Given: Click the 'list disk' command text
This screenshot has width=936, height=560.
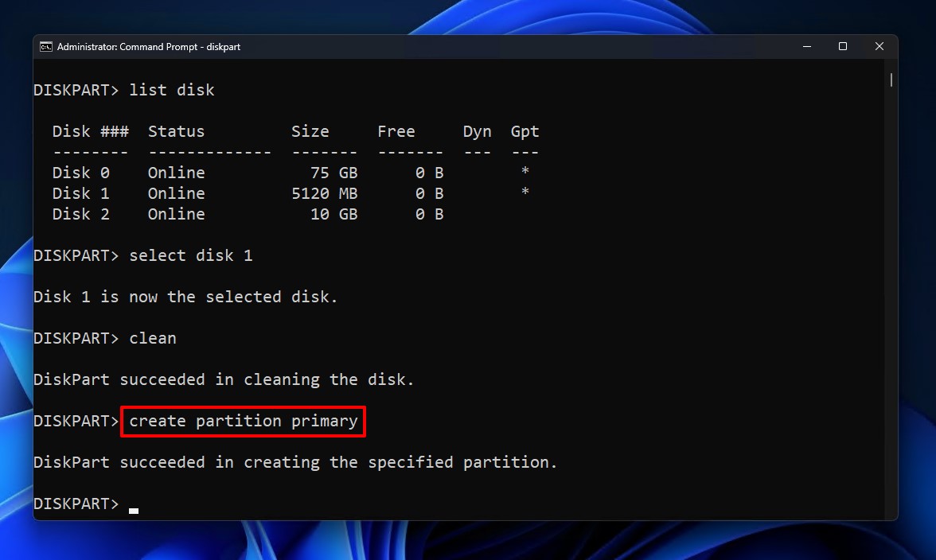Looking at the screenshot, I should (172, 90).
